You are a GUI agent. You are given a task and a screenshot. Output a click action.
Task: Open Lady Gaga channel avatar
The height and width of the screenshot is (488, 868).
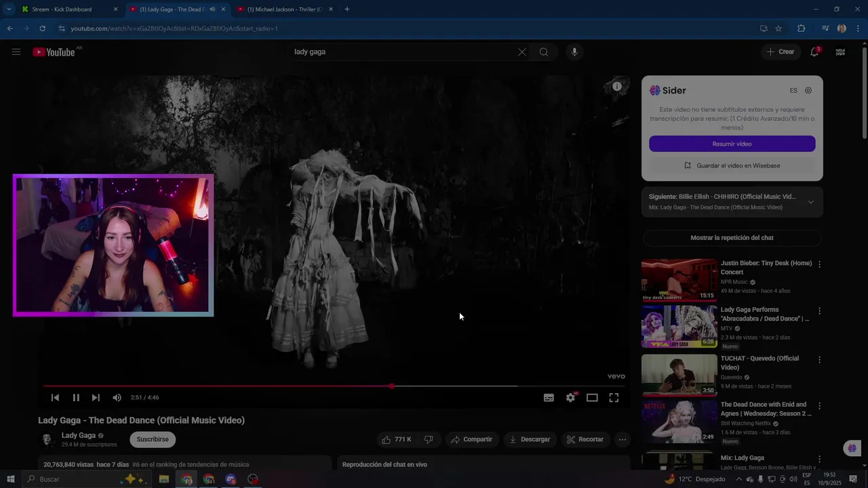click(x=47, y=439)
